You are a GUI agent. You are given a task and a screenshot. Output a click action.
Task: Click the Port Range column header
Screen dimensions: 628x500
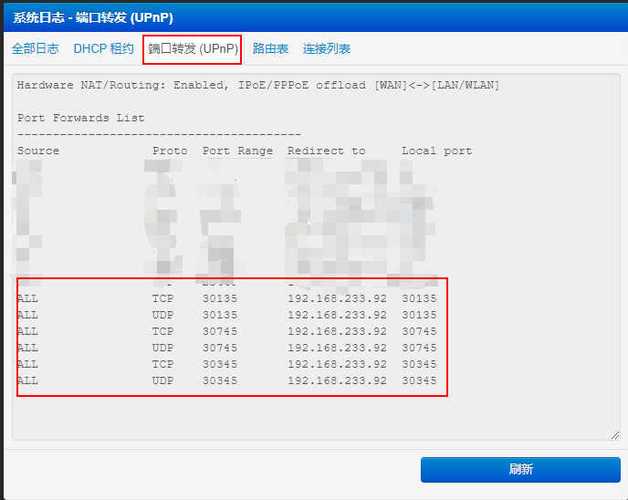(237, 151)
